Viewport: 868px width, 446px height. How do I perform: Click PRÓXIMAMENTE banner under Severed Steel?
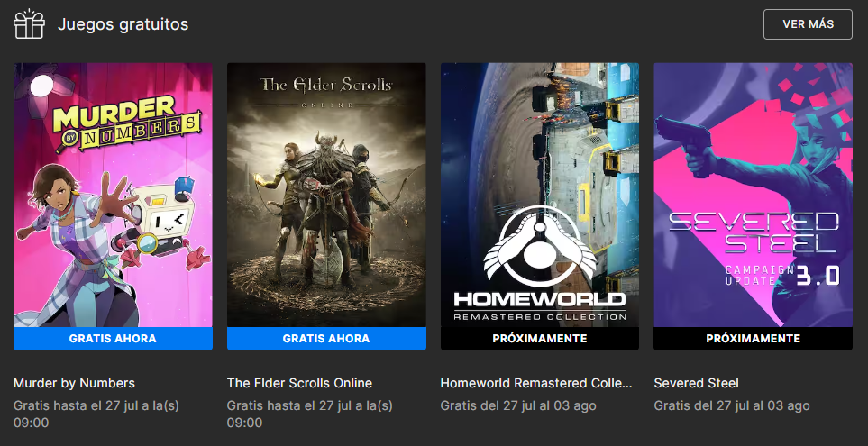pos(753,339)
